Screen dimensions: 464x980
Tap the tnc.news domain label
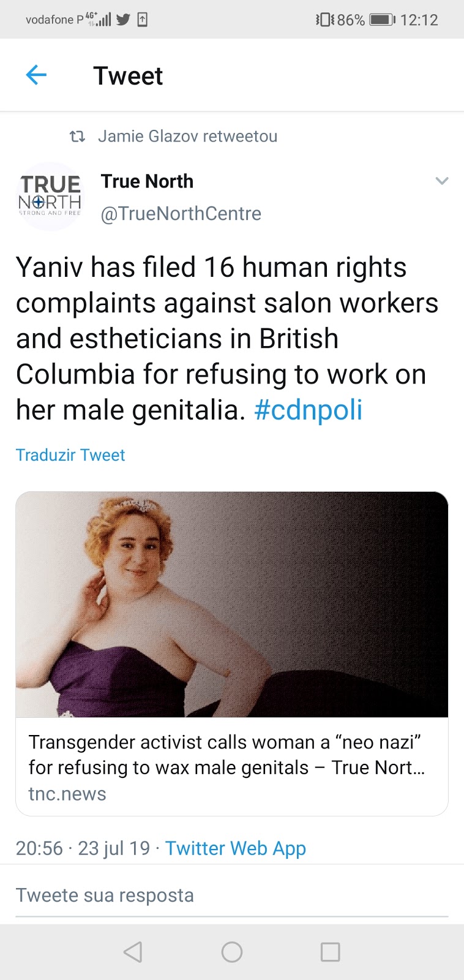pos(67,794)
